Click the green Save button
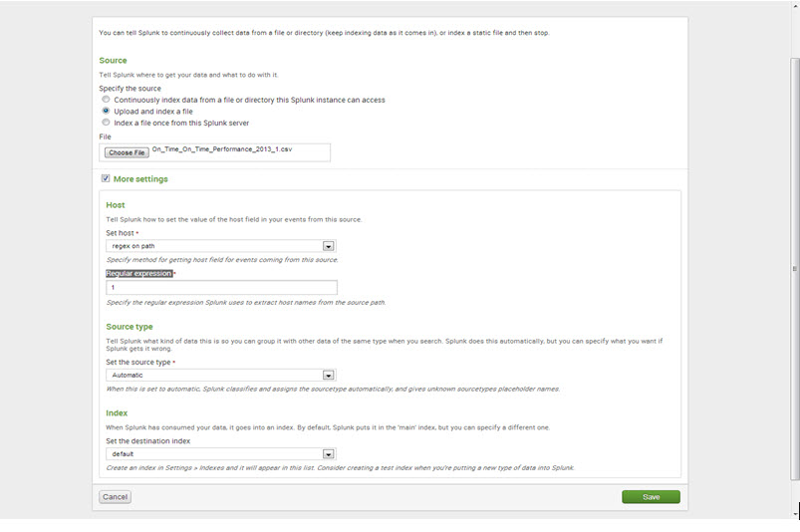 pyautogui.click(x=651, y=497)
